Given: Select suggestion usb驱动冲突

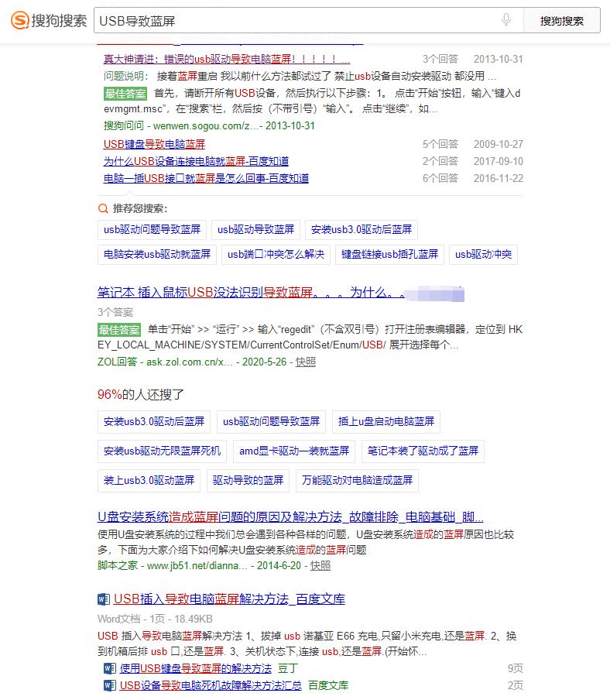Looking at the screenshot, I should coord(483,255).
